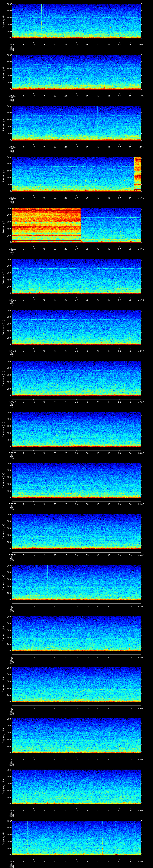This screenshot has width=153, height=868.
Task: Open the spectrogram panel starting at 10:29:00
Action: (x=76, y=21)
